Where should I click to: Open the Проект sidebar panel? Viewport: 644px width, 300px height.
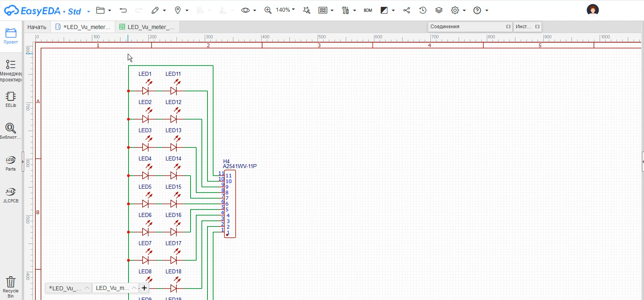tap(11, 36)
